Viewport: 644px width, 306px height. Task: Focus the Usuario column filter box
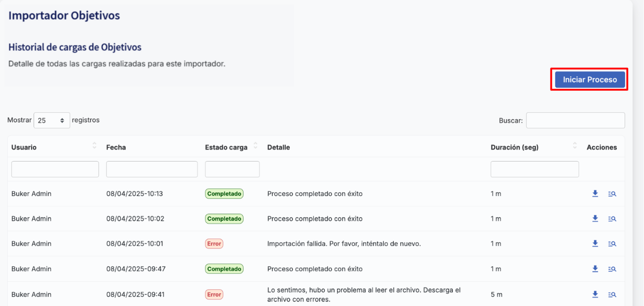coord(55,169)
